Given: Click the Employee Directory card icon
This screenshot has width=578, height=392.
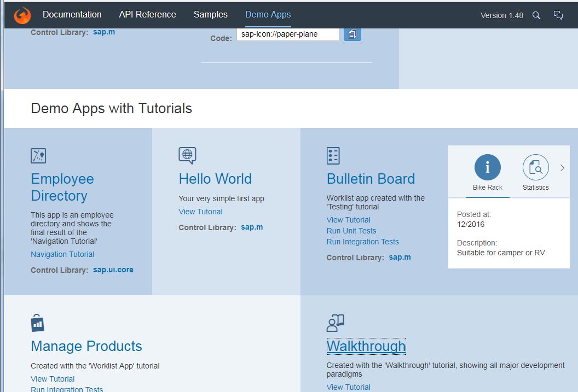Looking at the screenshot, I should tap(39, 155).
